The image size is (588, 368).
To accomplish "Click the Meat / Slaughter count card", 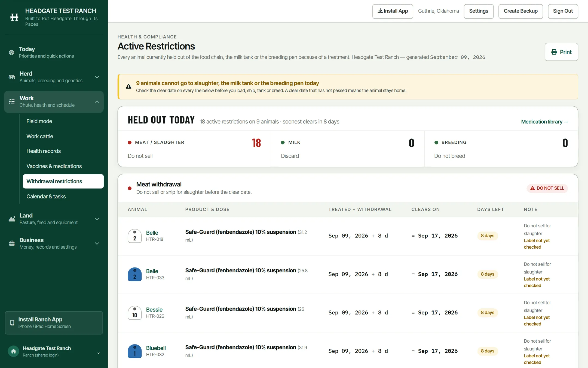I will 194,149.
